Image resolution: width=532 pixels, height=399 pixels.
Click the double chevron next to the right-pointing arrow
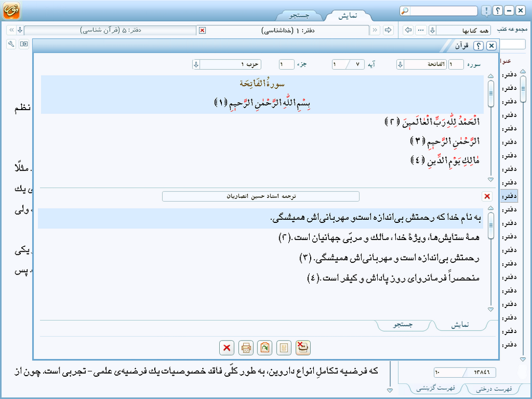375,30
